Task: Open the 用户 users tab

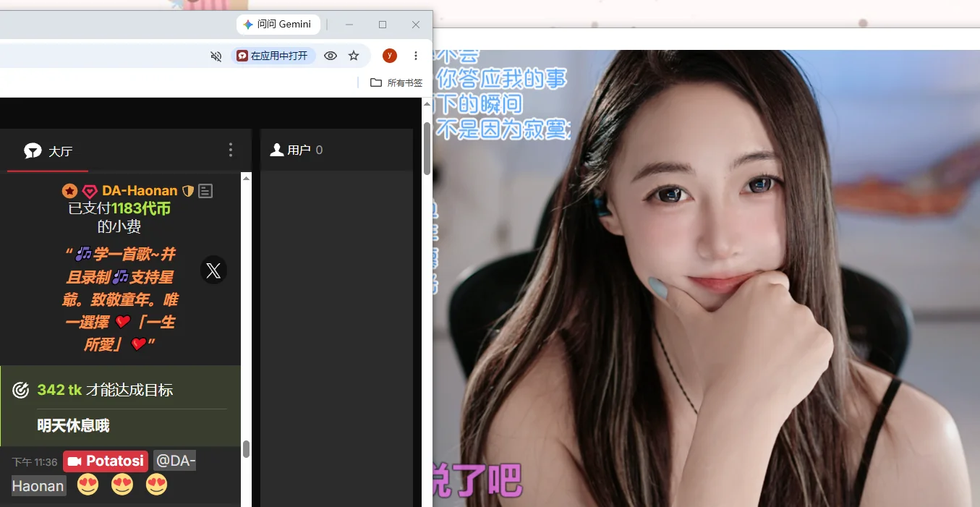Action: tap(296, 150)
